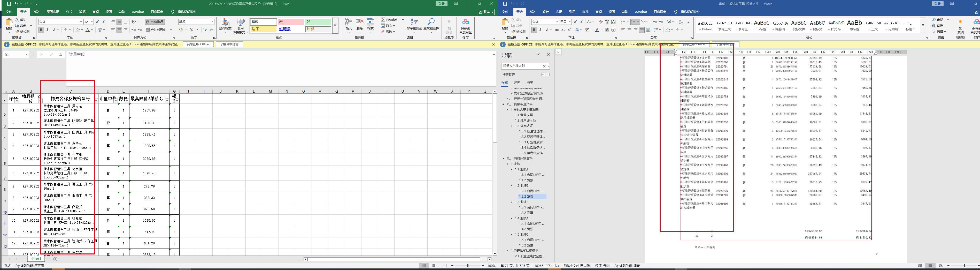Toggle Wrap Text (自动换行) in Excel
This screenshot has height=270, width=980.
point(155,22)
